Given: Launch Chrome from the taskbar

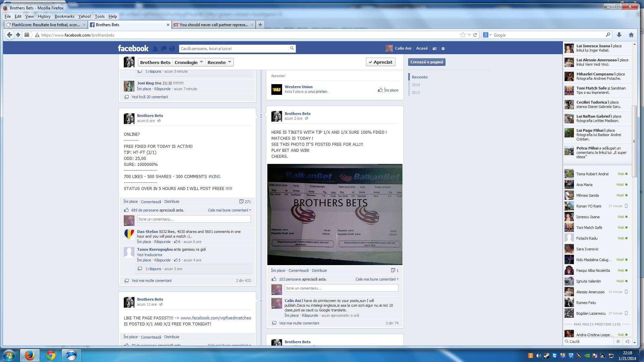Looking at the screenshot, I should pos(51,355).
